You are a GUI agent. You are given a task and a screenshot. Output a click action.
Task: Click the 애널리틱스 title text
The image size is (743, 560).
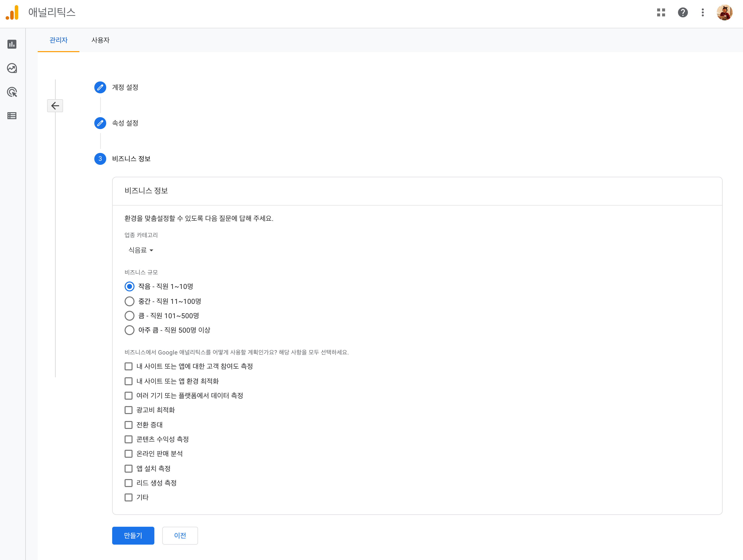pyautogui.click(x=52, y=12)
